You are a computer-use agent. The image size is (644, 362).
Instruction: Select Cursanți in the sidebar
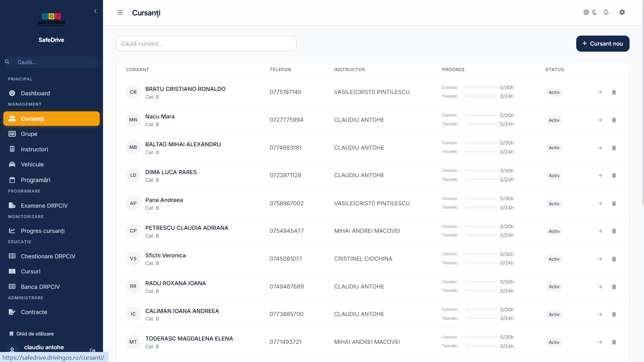pos(51,119)
